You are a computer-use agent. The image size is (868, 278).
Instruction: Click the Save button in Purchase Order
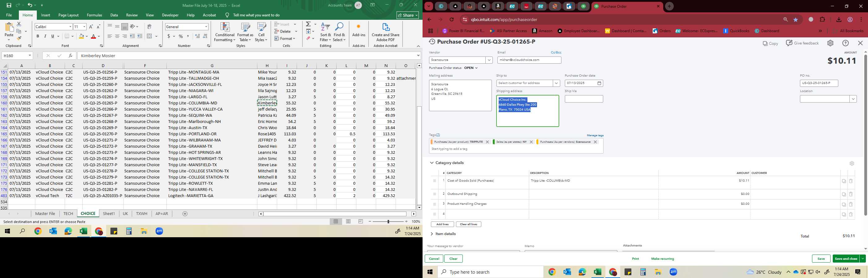point(821,259)
